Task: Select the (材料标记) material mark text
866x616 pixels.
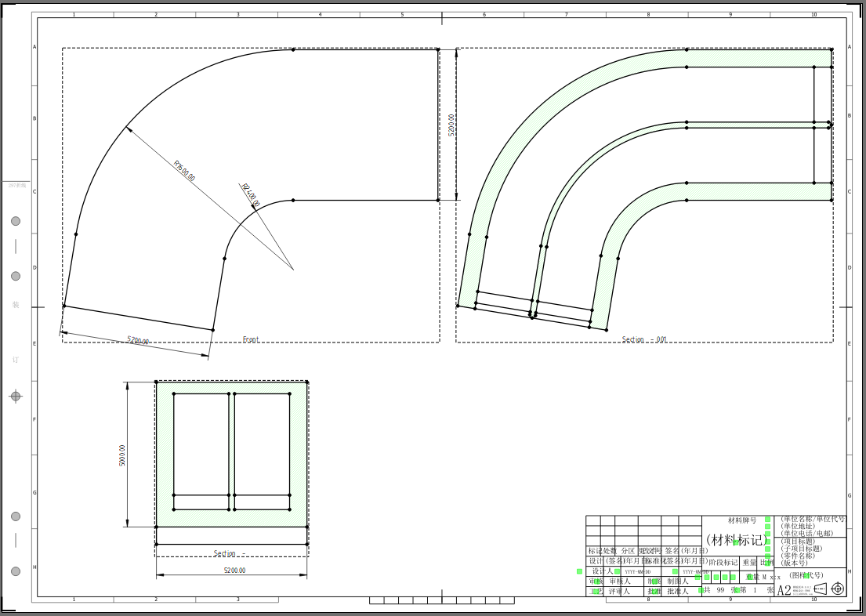Action: (734, 540)
